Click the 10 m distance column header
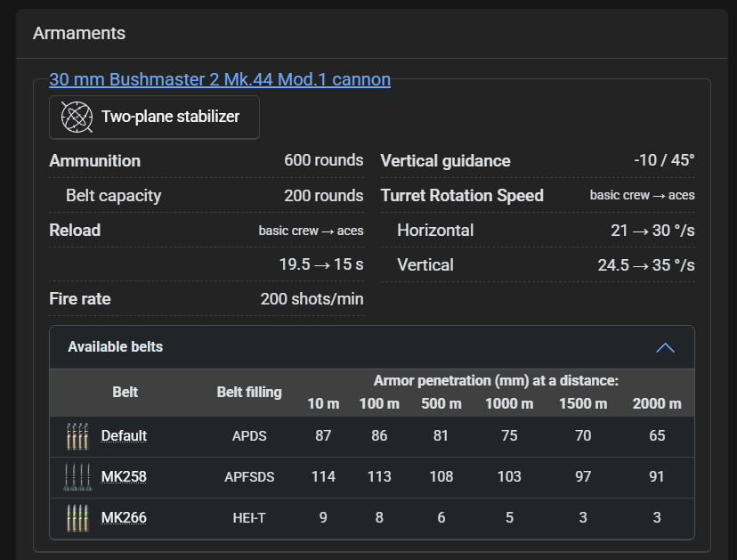The image size is (737, 560). tap(323, 403)
